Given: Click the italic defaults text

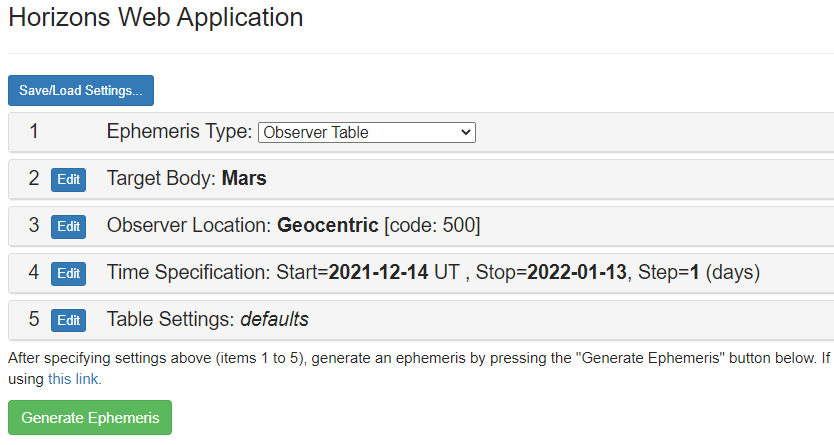Looking at the screenshot, I should tap(274, 320).
